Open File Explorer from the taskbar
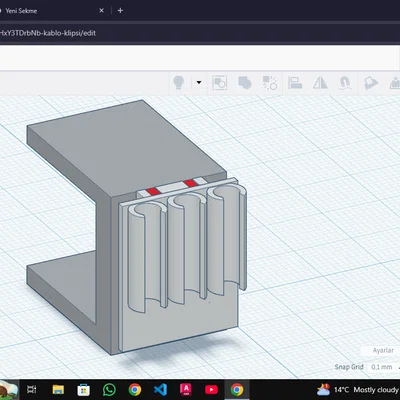The image size is (400, 400). 58,389
